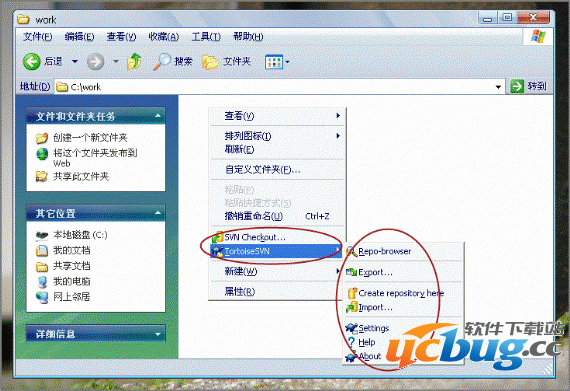570x391 pixels.
Task: Collapse the 文件和文件夹任务 panel
Action: (158, 116)
